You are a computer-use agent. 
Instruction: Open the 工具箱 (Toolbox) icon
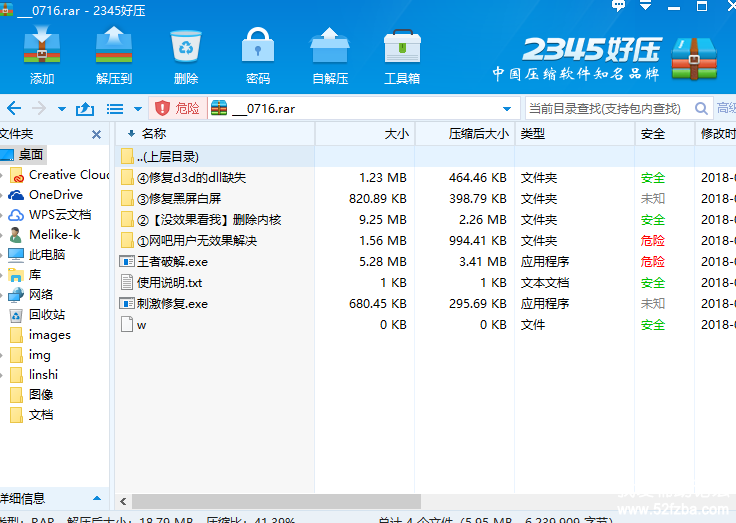click(402, 55)
